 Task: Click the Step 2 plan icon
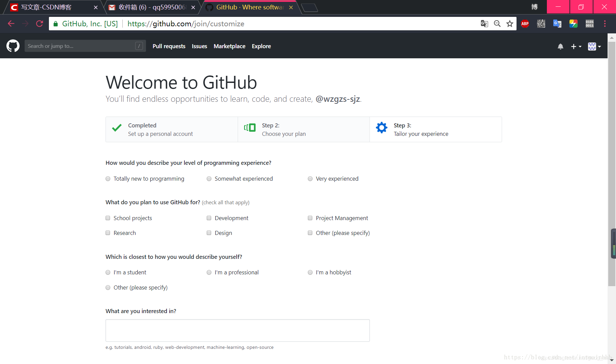tap(250, 127)
